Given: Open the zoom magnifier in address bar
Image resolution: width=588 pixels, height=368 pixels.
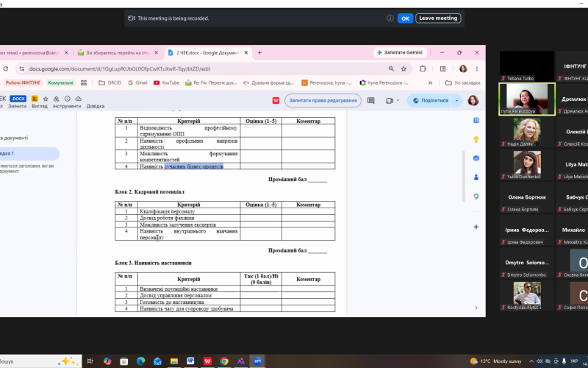Looking at the screenshot, I should (391, 68).
